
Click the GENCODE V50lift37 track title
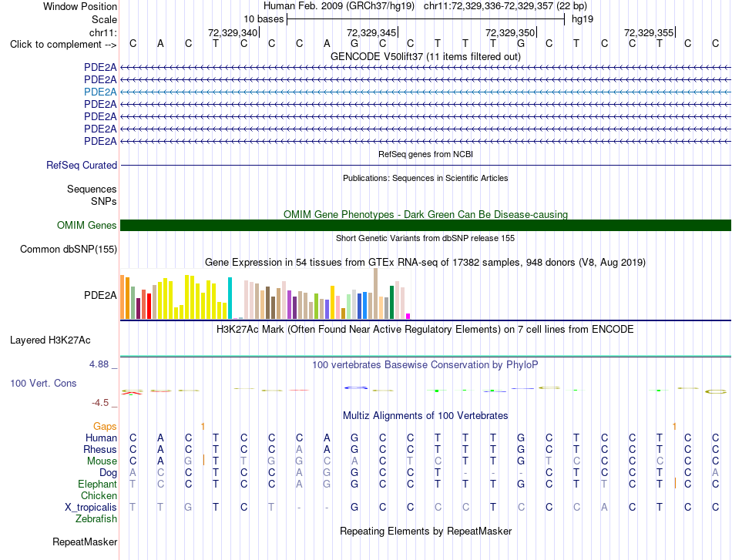pyautogui.click(x=425, y=56)
